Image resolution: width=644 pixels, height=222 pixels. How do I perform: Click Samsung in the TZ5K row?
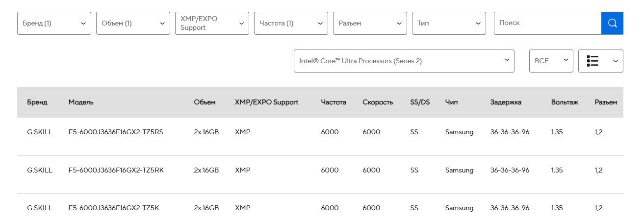460,208
